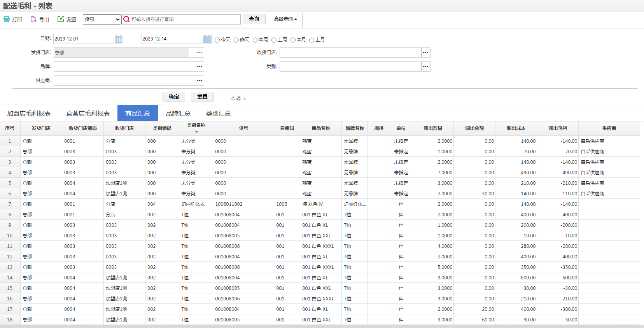644x328 pixels.
Task: Click the 收货门店 ellipsis button
Action: (426, 53)
